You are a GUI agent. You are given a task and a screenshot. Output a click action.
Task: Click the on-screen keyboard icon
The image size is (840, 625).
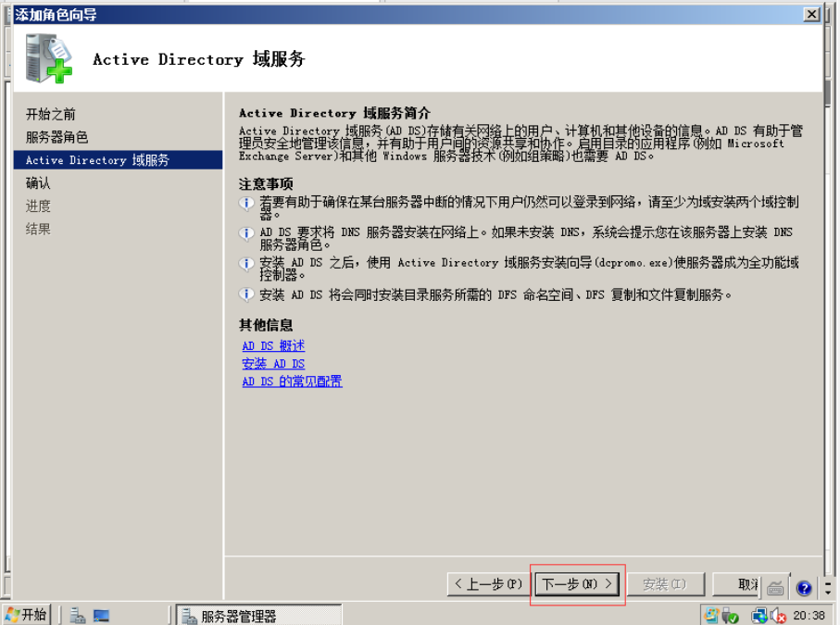click(x=775, y=588)
